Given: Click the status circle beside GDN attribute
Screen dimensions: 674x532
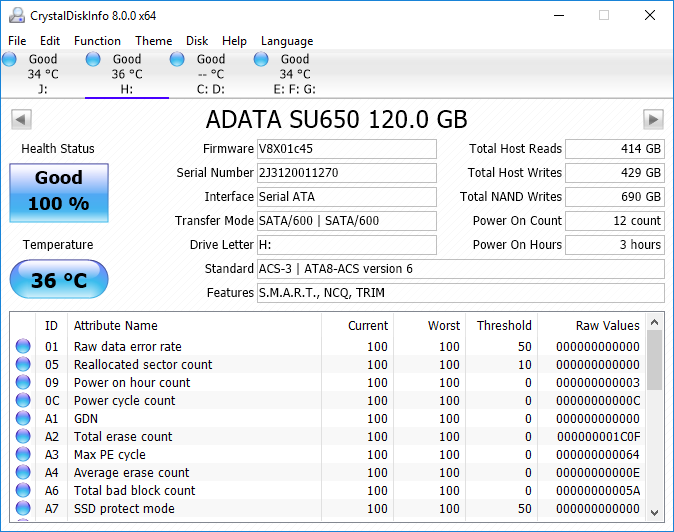Looking at the screenshot, I should (x=23, y=418).
